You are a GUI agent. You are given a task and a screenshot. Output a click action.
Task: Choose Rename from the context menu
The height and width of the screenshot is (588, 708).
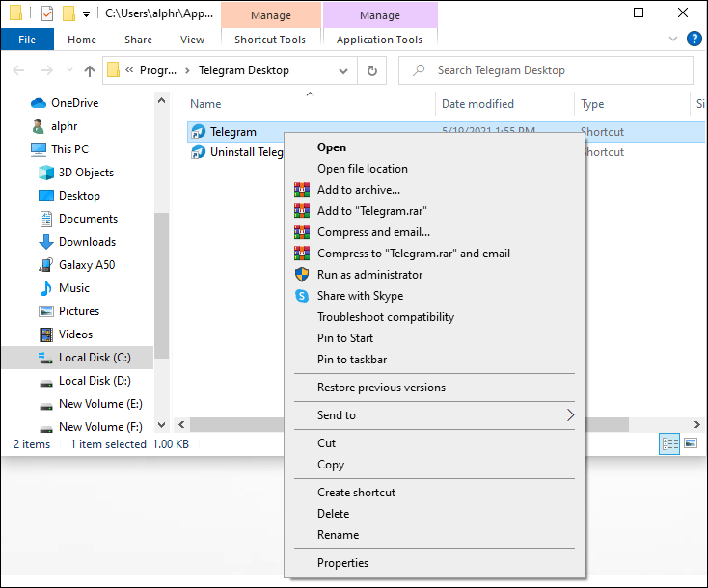[x=434, y=535]
